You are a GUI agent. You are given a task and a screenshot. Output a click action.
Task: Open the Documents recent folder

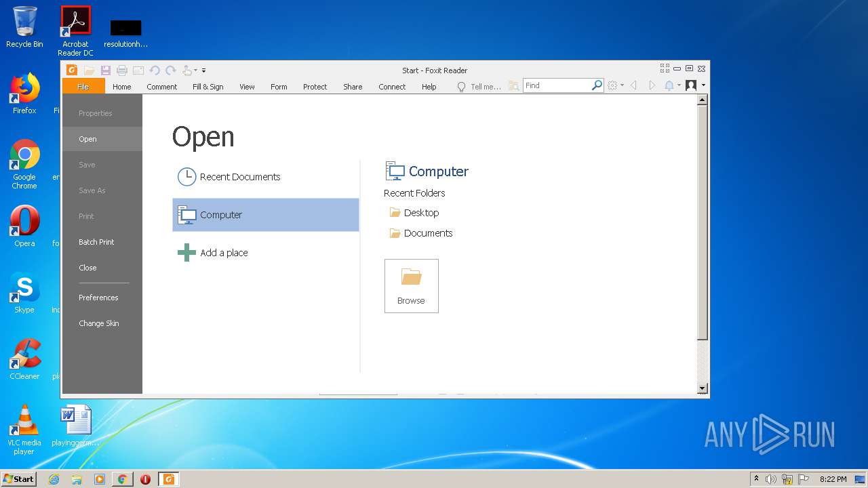421,233
